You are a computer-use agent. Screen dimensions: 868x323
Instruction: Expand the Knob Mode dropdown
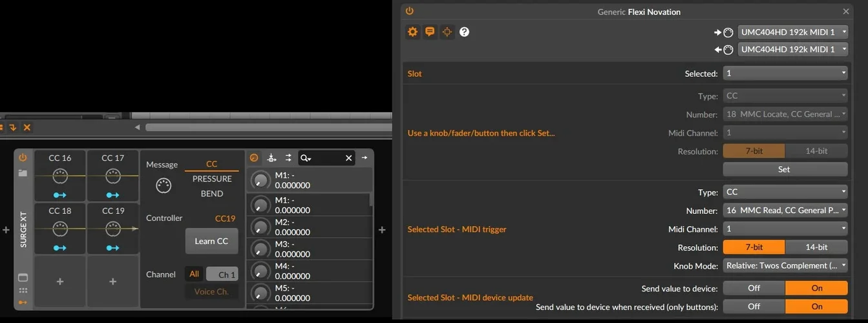785,266
